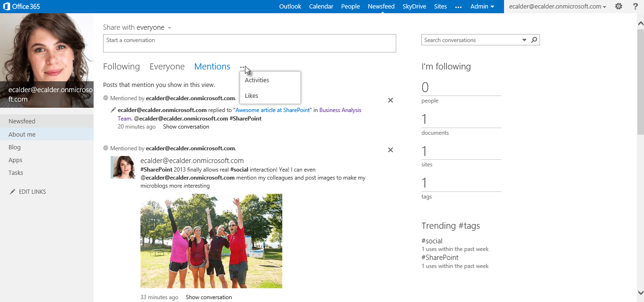Dismiss the 'Awesome article' mention post
This screenshot has height=302, width=644.
[x=391, y=100]
